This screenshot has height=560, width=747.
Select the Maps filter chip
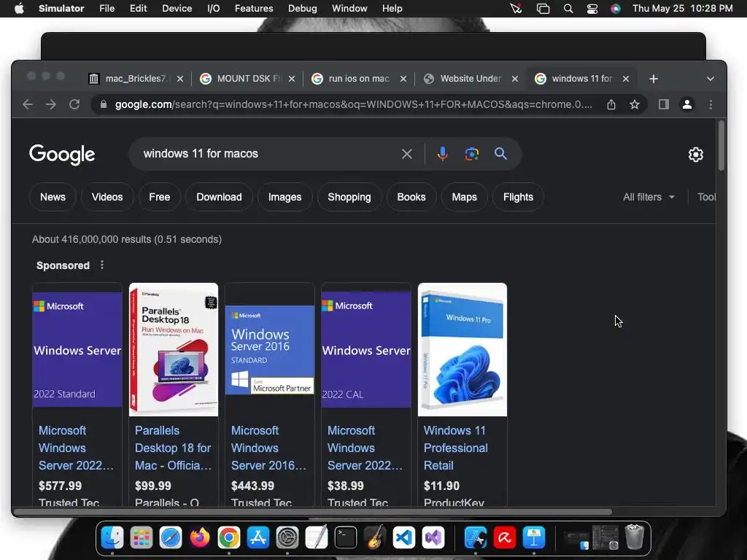464,197
